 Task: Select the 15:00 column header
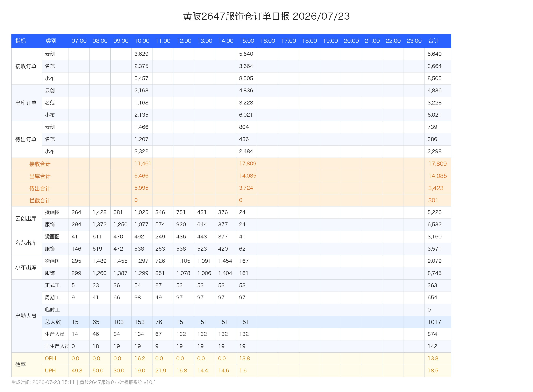coord(247,41)
